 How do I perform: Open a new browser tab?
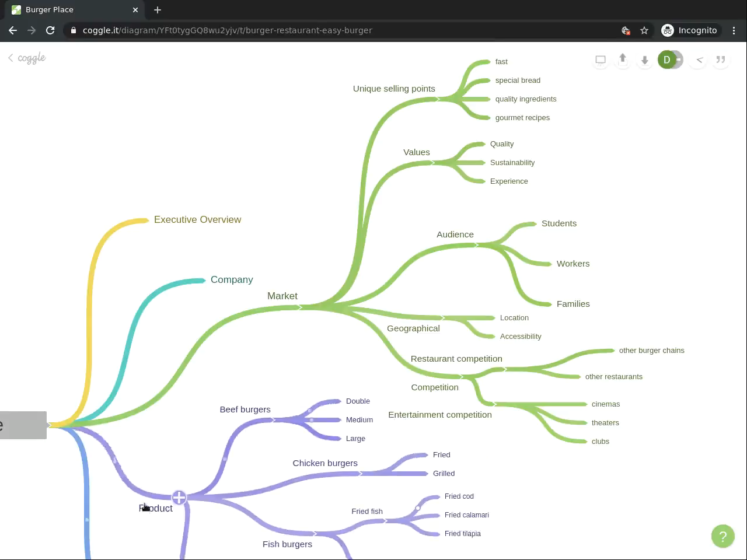[x=158, y=10]
